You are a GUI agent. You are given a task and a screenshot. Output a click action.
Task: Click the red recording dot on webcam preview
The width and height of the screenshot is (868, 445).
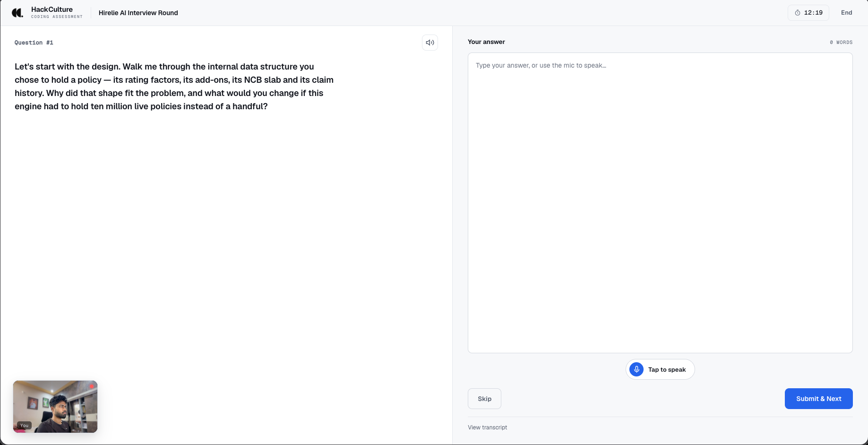(91, 386)
